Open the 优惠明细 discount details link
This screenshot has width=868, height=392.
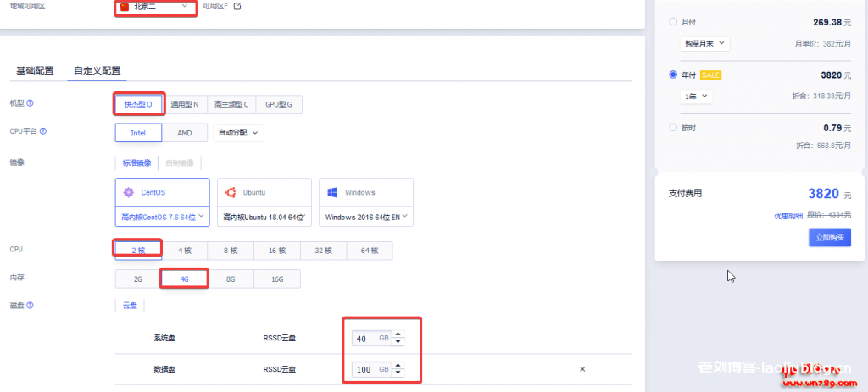tap(788, 215)
